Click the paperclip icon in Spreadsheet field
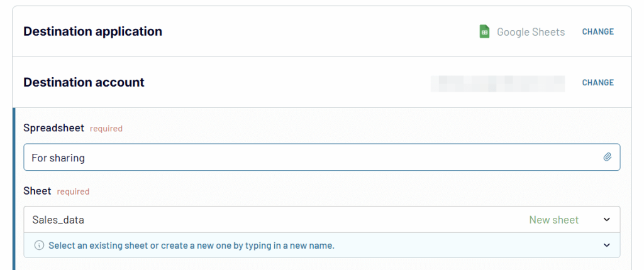 (608, 157)
